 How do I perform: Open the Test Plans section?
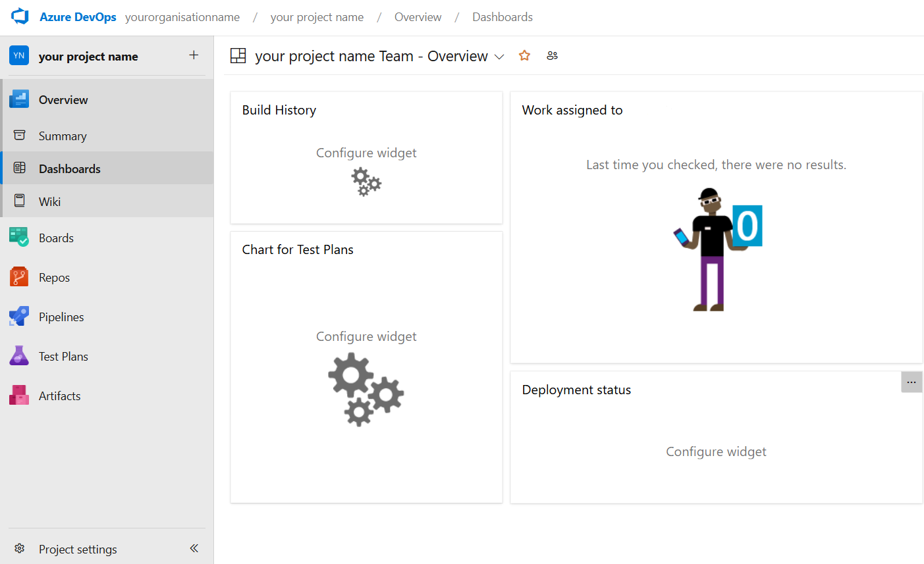pos(62,356)
